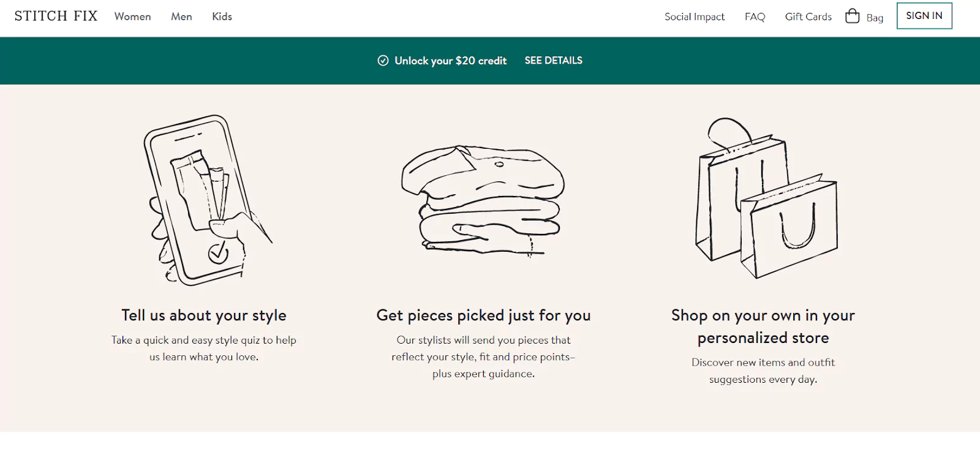
Task: Go to Stitch Fix home logo
Action: coord(56,16)
